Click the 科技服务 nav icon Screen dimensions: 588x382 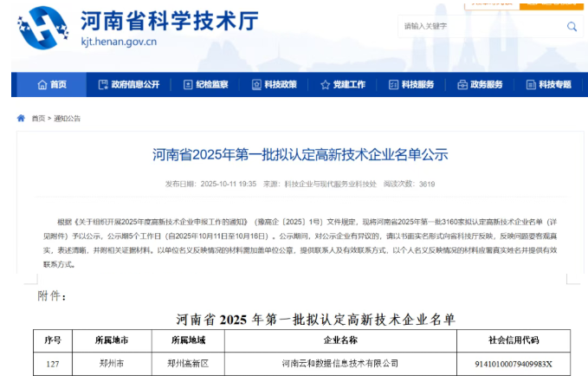point(393,85)
